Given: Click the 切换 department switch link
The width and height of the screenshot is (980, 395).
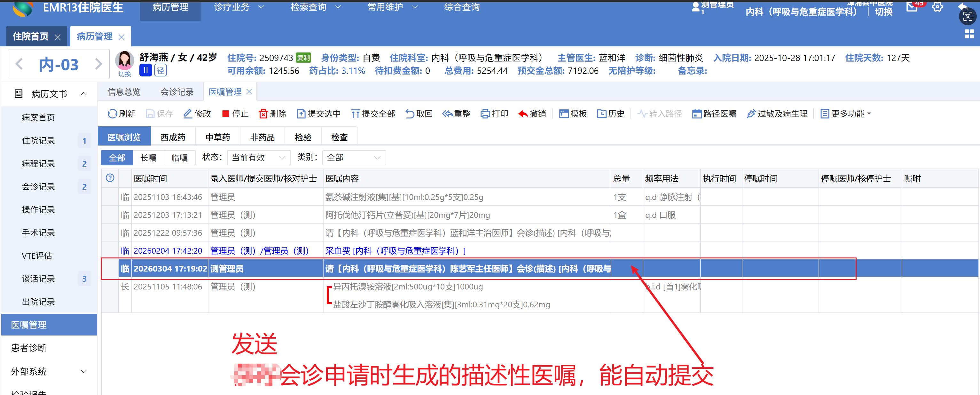Looking at the screenshot, I should click(x=883, y=12).
